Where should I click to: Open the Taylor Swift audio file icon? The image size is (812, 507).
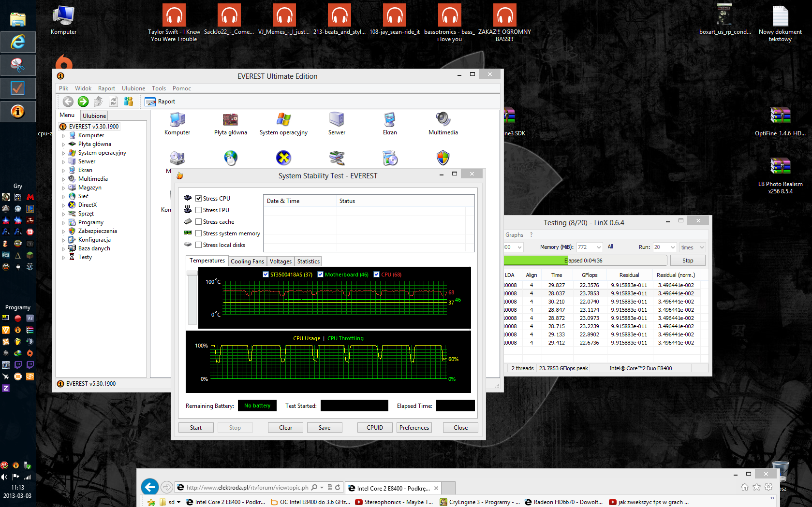tap(174, 23)
